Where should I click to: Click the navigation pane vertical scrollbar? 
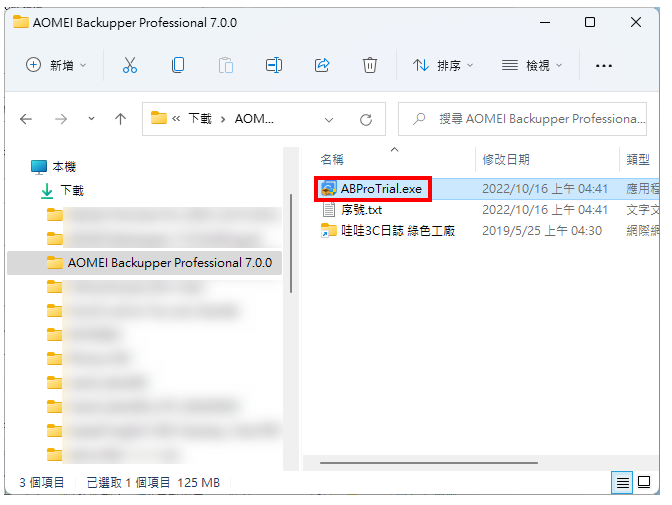[x=291, y=243]
